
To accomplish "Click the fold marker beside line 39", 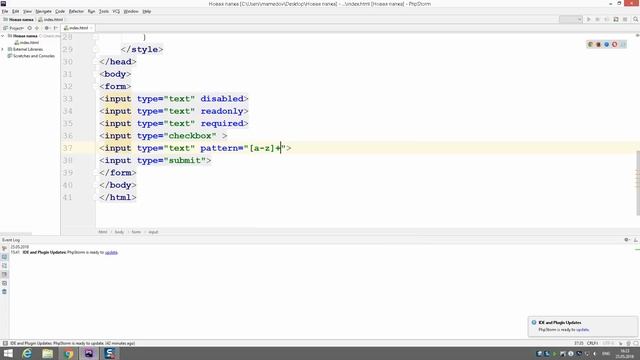I will [95, 173].
